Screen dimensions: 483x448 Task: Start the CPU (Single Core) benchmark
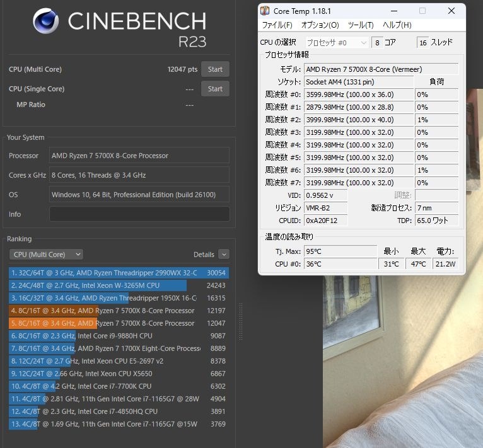[215, 89]
